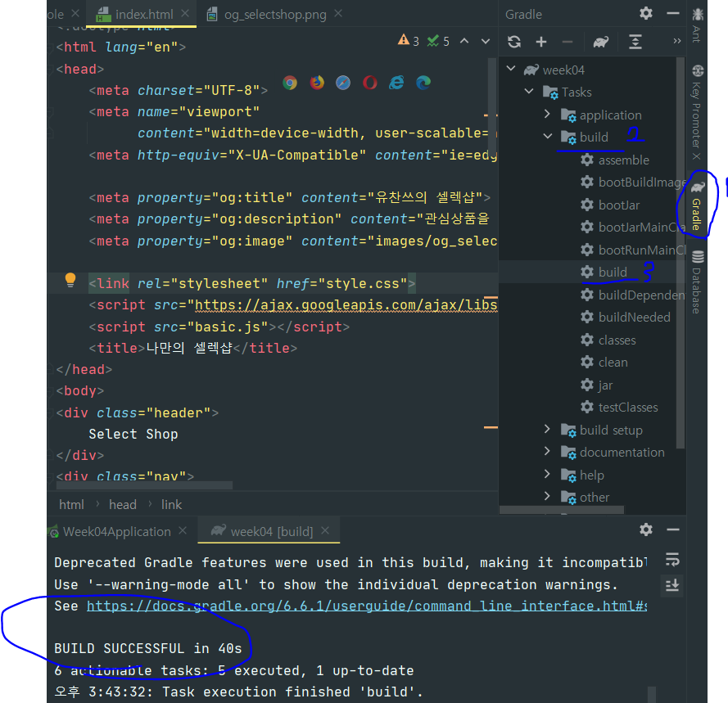Click link in the breadcrumb bar
This screenshot has height=703, width=728.
pyautogui.click(x=171, y=504)
